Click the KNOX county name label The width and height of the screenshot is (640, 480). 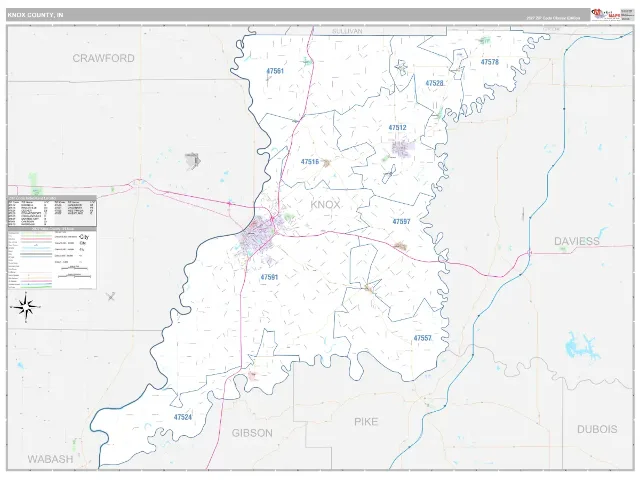(x=325, y=204)
